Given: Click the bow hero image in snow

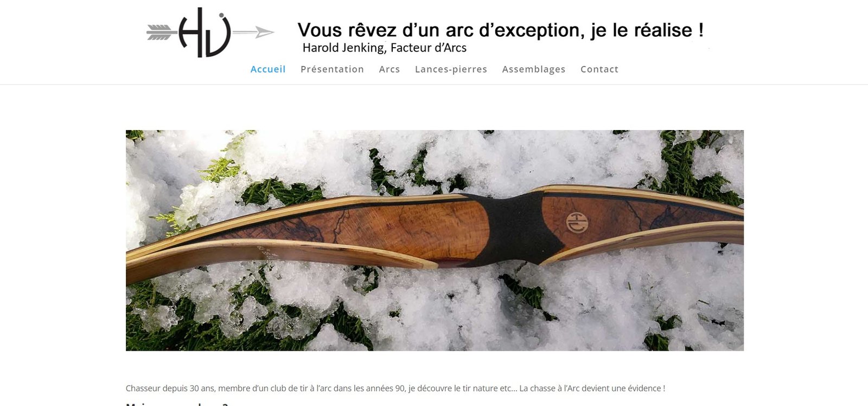Looking at the screenshot, I should point(435,240).
